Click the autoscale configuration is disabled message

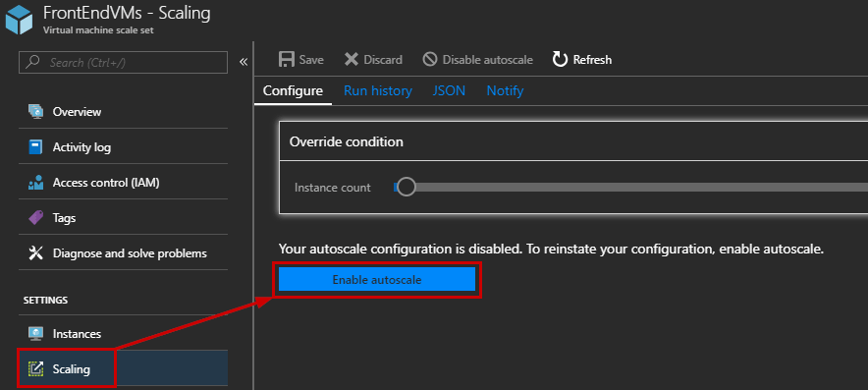tap(552, 250)
